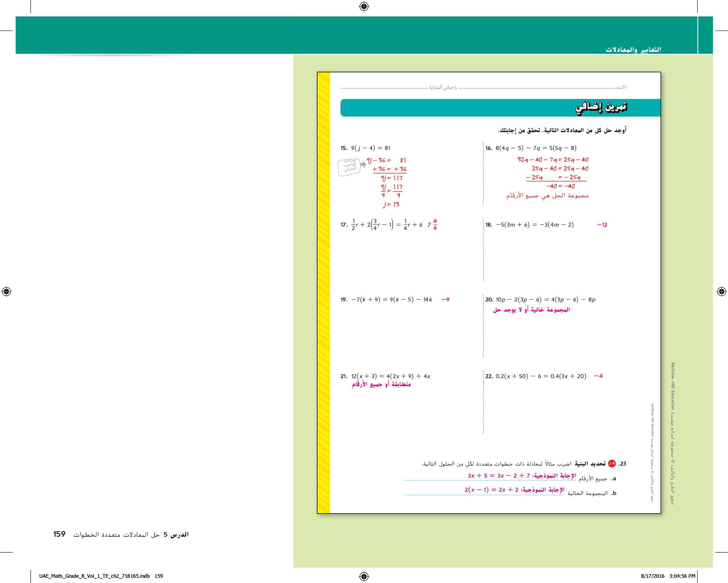Click the left edge registration crosshair

pos(6,291)
